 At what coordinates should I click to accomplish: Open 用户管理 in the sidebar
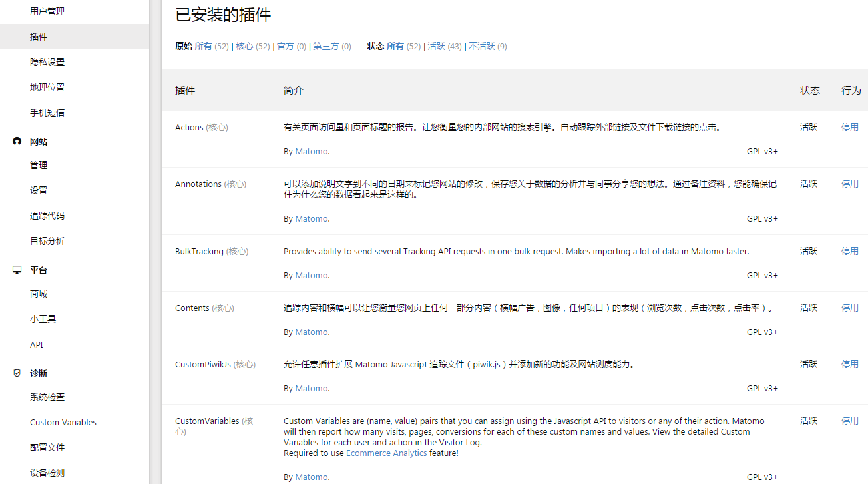[x=47, y=11]
